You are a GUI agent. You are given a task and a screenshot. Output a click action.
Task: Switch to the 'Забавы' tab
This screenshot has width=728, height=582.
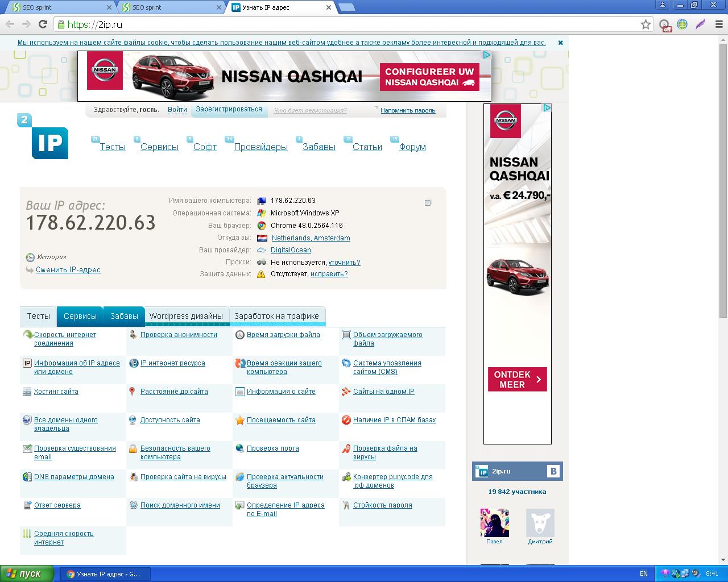[x=124, y=316]
